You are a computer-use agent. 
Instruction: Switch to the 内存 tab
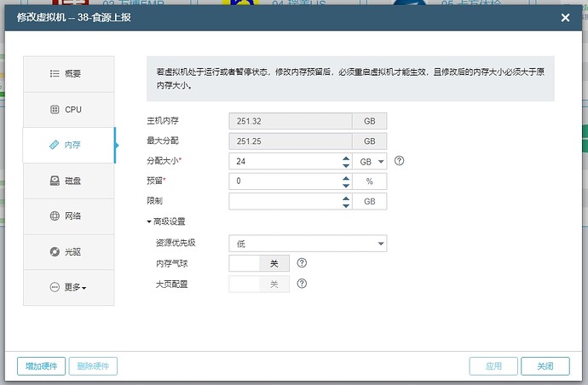(68, 146)
